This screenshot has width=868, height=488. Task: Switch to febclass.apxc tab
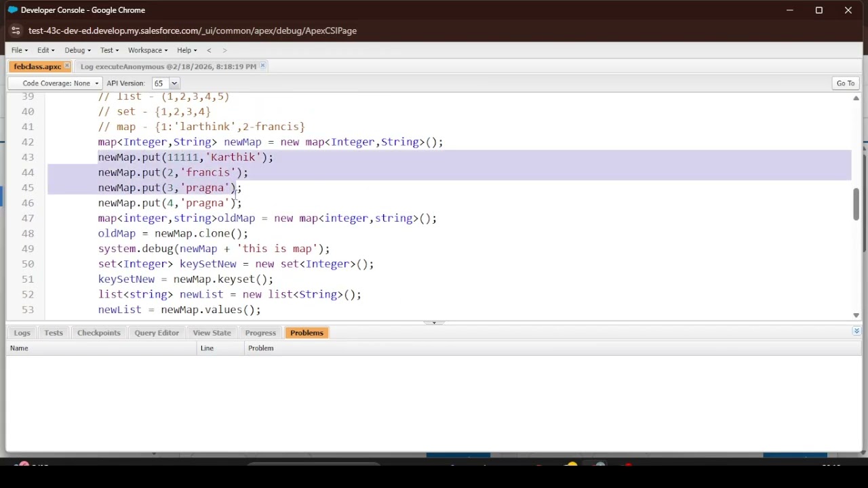(37, 66)
